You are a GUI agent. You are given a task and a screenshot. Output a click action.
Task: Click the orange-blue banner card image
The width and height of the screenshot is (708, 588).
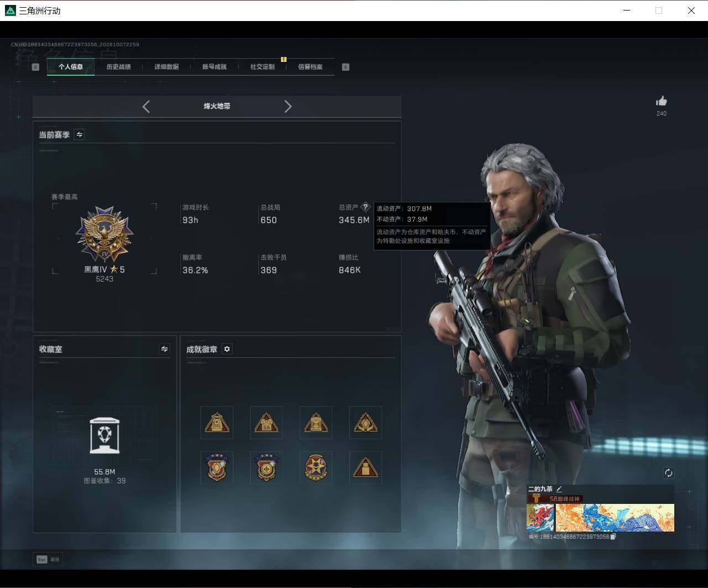pos(615,518)
